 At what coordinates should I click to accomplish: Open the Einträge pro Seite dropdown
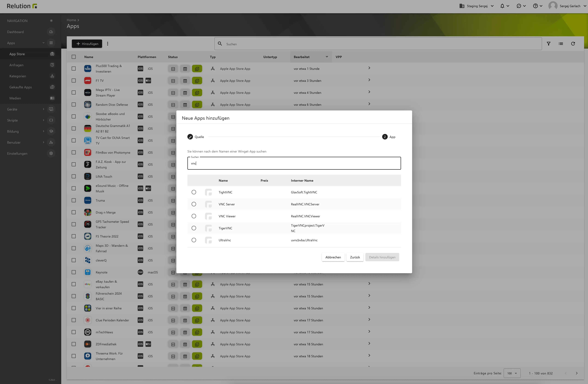tap(512, 373)
